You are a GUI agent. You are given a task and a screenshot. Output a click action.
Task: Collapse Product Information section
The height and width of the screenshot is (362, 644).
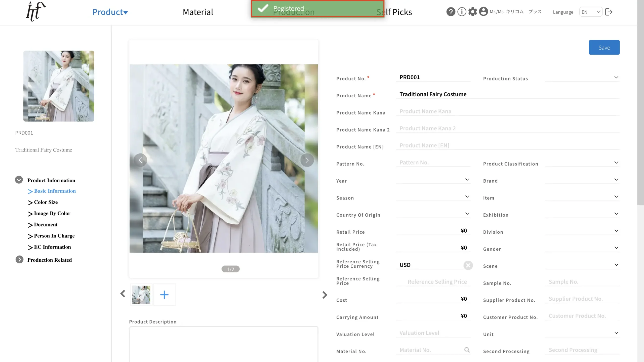(19, 180)
